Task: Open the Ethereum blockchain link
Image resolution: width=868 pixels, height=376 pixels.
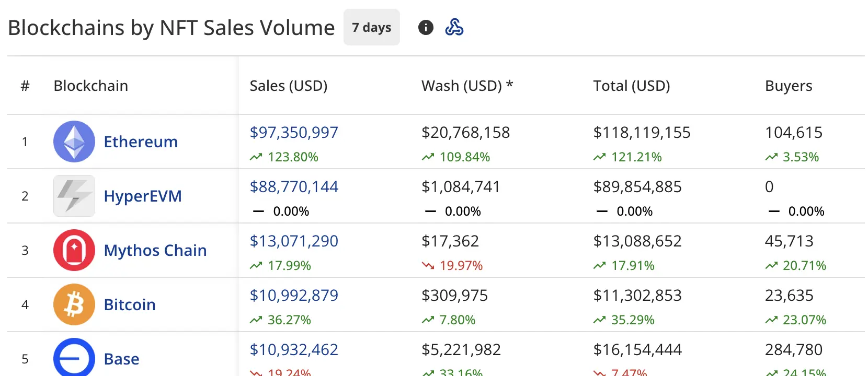Action: click(141, 142)
